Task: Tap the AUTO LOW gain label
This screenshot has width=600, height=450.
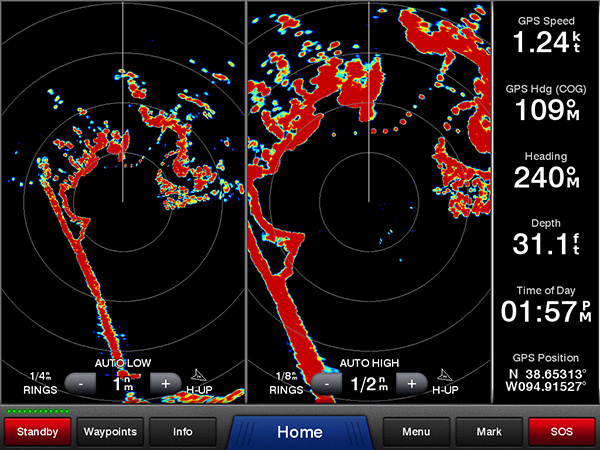Action: [x=122, y=363]
